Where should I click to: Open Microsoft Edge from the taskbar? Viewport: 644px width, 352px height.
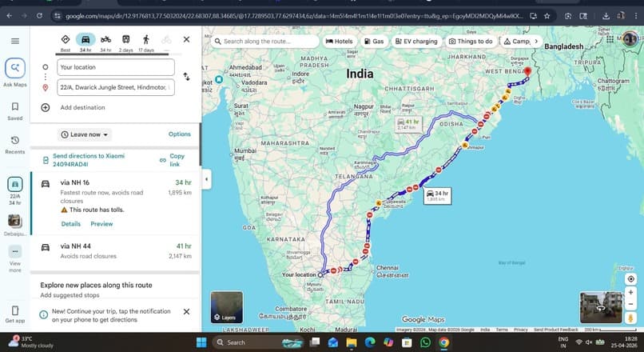click(x=370, y=342)
